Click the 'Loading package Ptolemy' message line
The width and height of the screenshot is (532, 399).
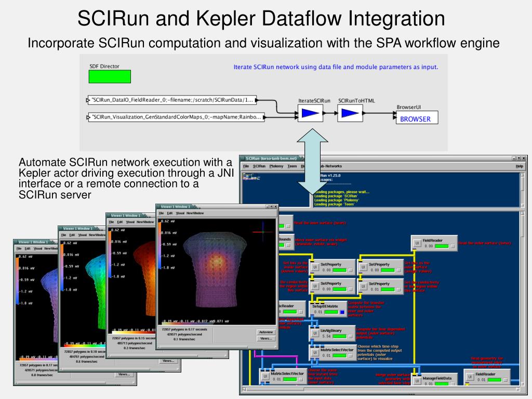[x=336, y=200]
